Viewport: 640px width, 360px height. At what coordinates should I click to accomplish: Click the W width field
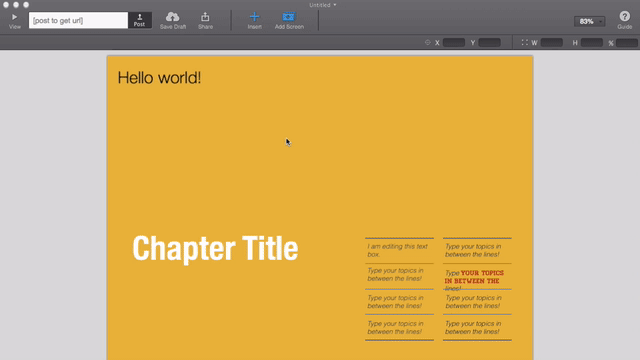(x=552, y=42)
